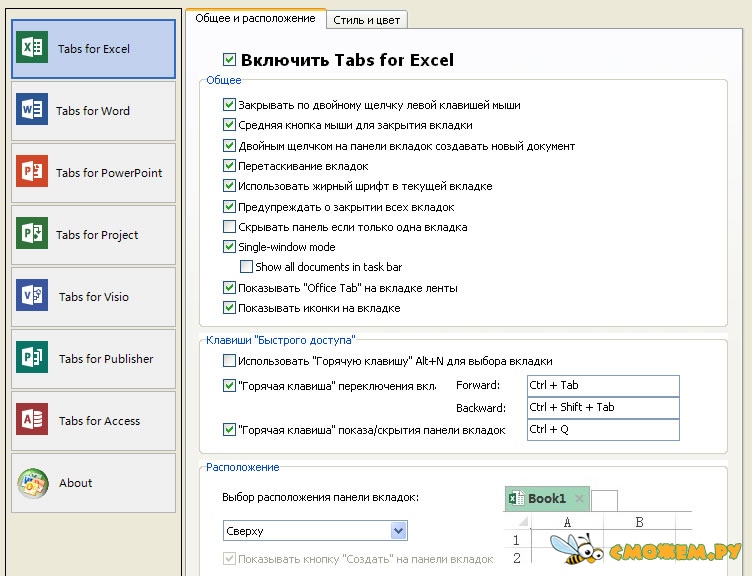Toggle "Горячая клавиша" переключения вкладок checkbox
This screenshot has width=752, height=576.
point(229,386)
